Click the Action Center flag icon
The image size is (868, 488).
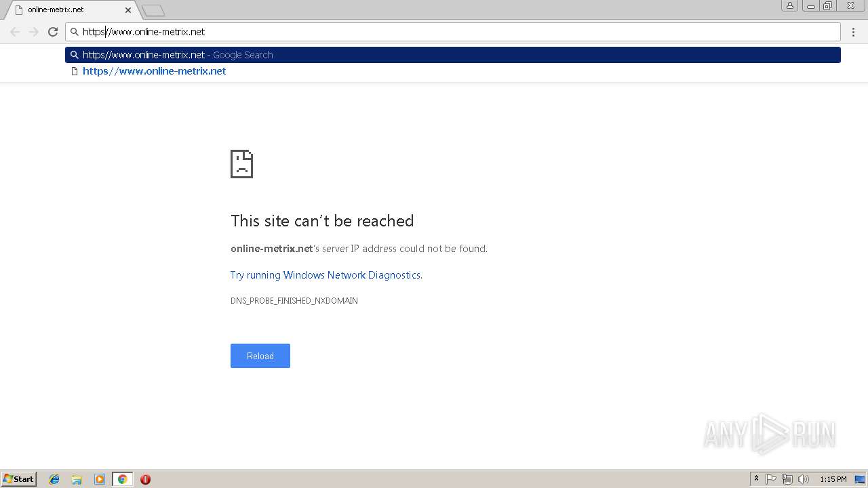771,479
